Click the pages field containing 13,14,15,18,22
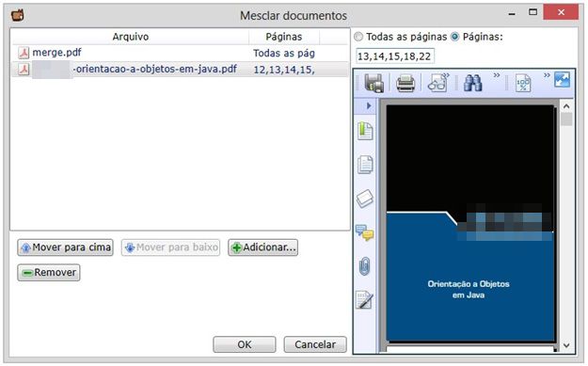588x366 pixels. pos(395,56)
